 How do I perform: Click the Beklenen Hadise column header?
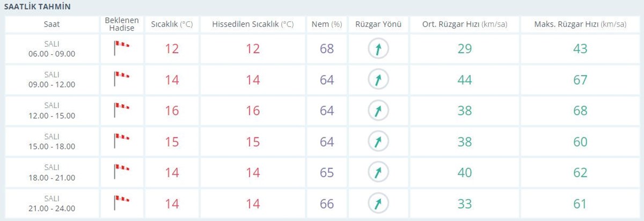click(122, 25)
